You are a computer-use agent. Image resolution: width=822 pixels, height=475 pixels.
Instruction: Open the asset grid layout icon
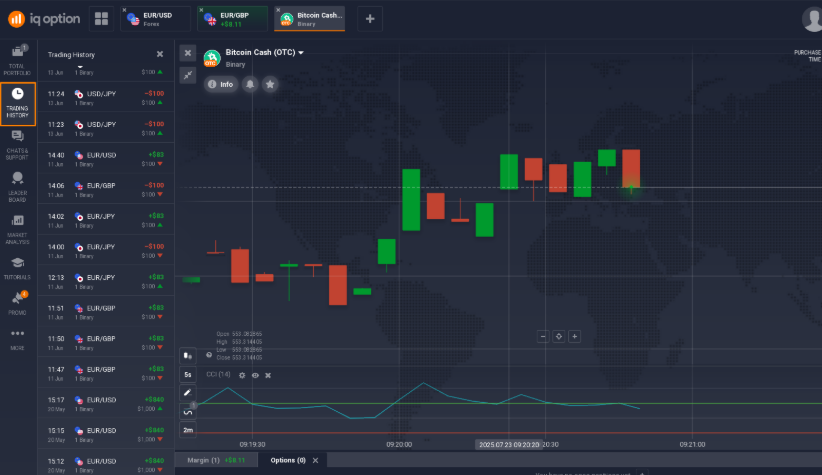click(x=101, y=18)
